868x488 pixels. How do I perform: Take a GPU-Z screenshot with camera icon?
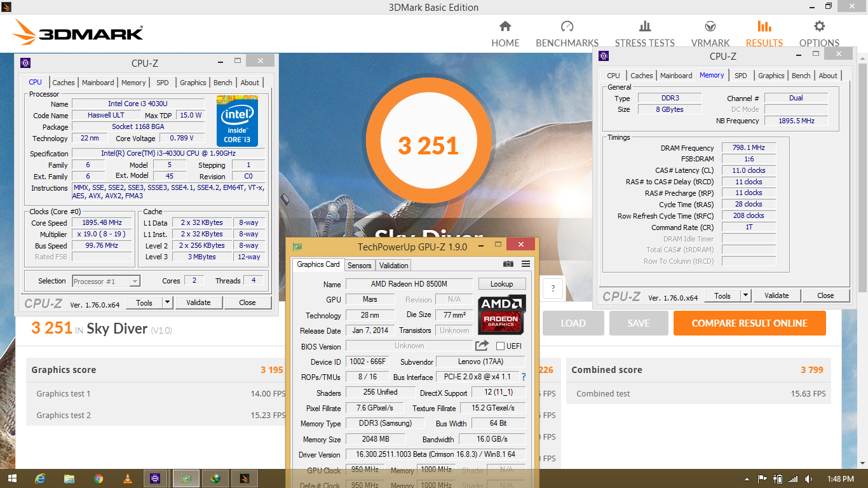pos(508,264)
